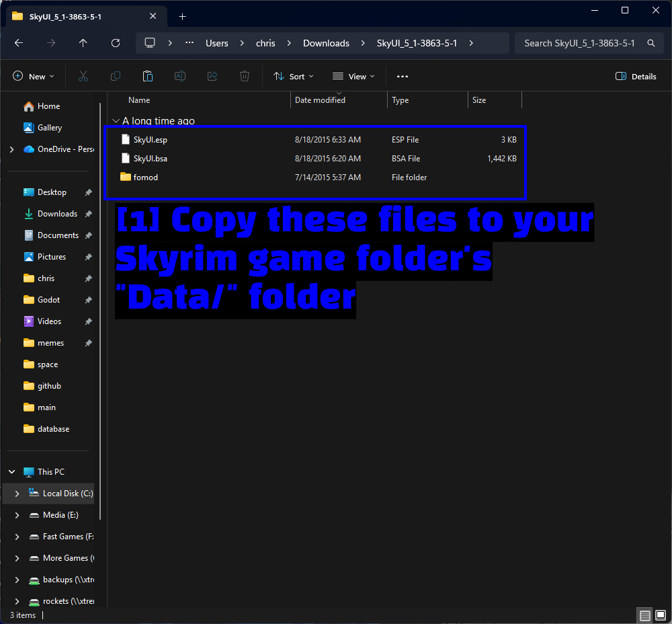This screenshot has width=672, height=624.
Task: Click the memes pin icon
Action: [89, 343]
